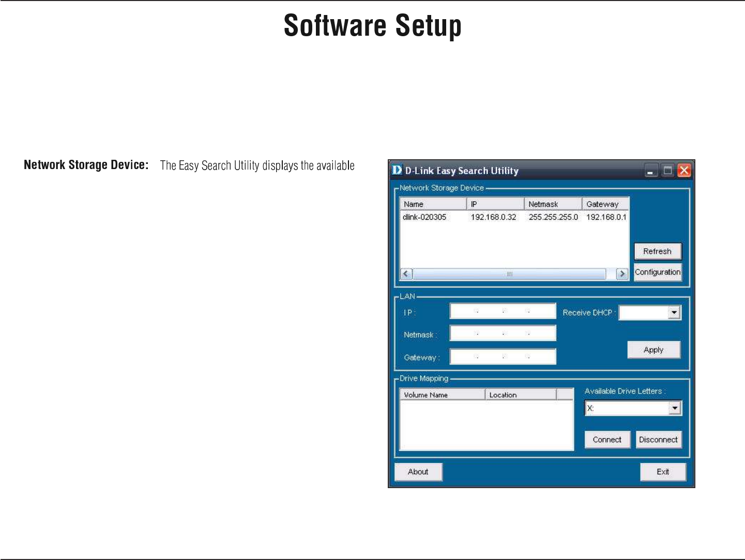
Task: Connect the selected drive mapping
Action: point(607,440)
